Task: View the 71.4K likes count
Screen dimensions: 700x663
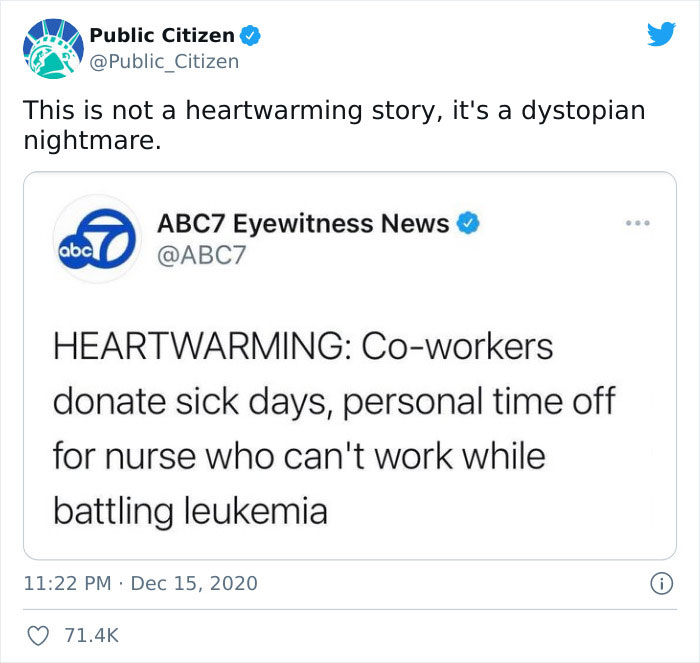Action: click(x=92, y=636)
